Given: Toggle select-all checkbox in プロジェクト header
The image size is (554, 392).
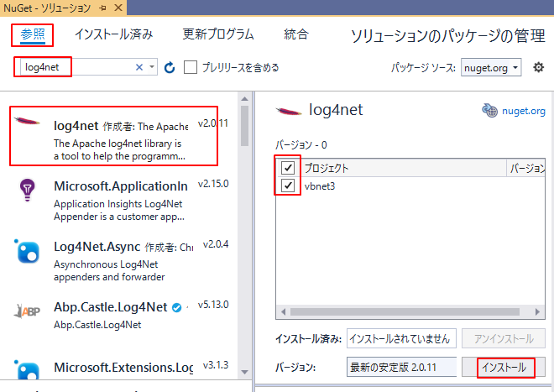Looking at the screenshot, I should (x=288, y=168).
